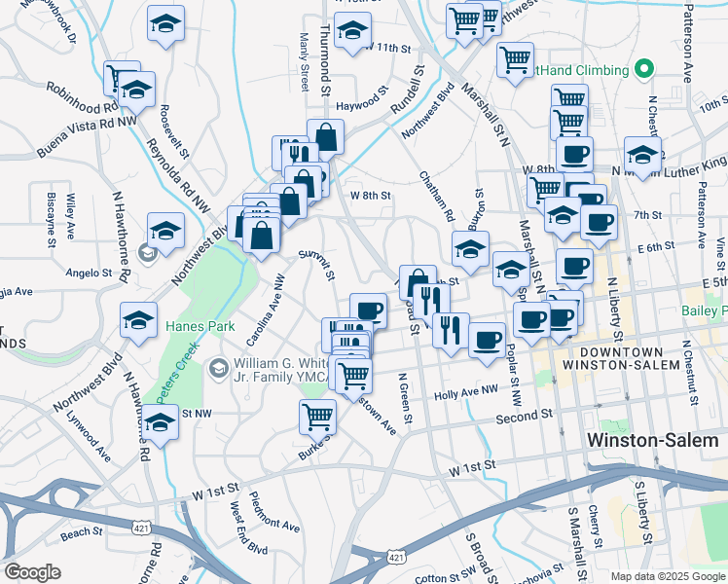Image resolution: width=728 pixels, height=584 pixels.
Task: Click the Angelo St street label
Action: pos(89,273)
